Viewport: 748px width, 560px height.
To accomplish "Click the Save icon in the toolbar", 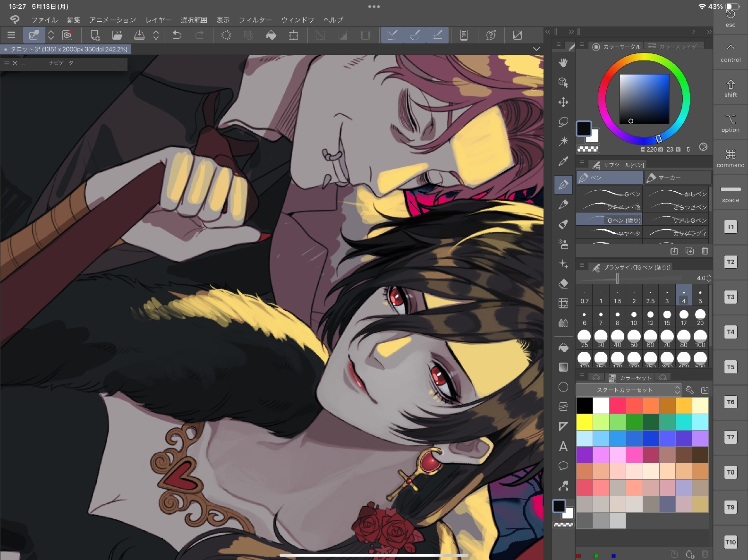I will point(139,35).
